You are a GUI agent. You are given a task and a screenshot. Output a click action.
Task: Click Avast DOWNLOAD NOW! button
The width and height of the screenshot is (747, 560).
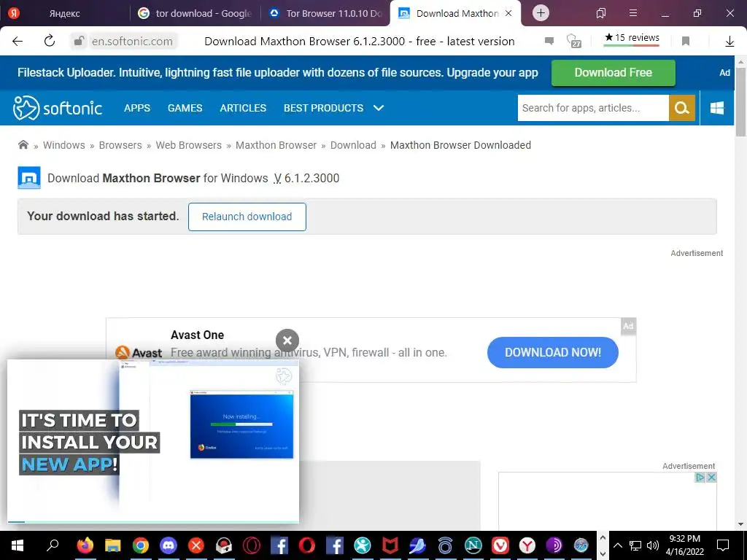pyautogui.click(x=553, y=352)
